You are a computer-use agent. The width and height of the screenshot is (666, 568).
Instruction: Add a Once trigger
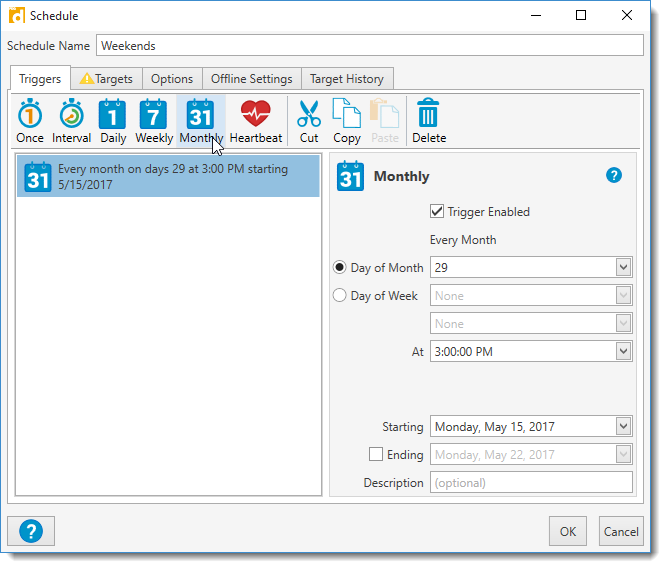[x=30, y=121]
